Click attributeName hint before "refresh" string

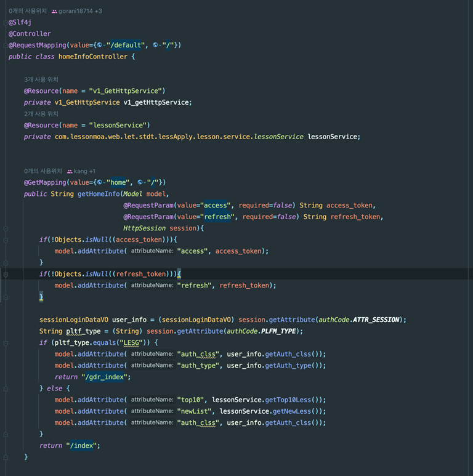(152, 285)
